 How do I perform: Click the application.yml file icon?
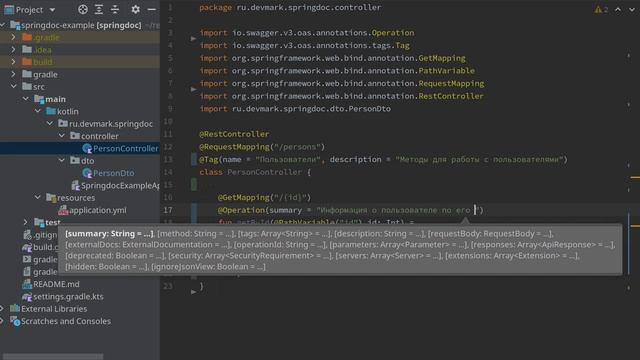(x=63, y=210)
